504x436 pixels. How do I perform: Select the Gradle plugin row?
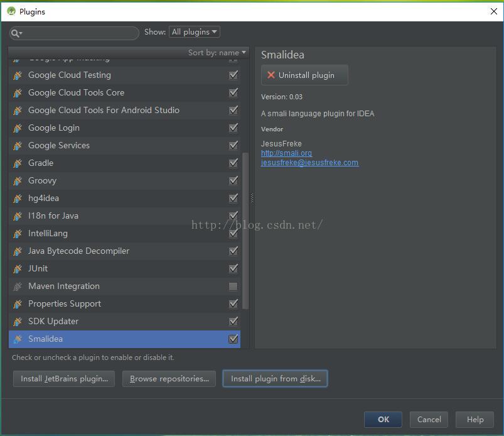pos(124,163)
